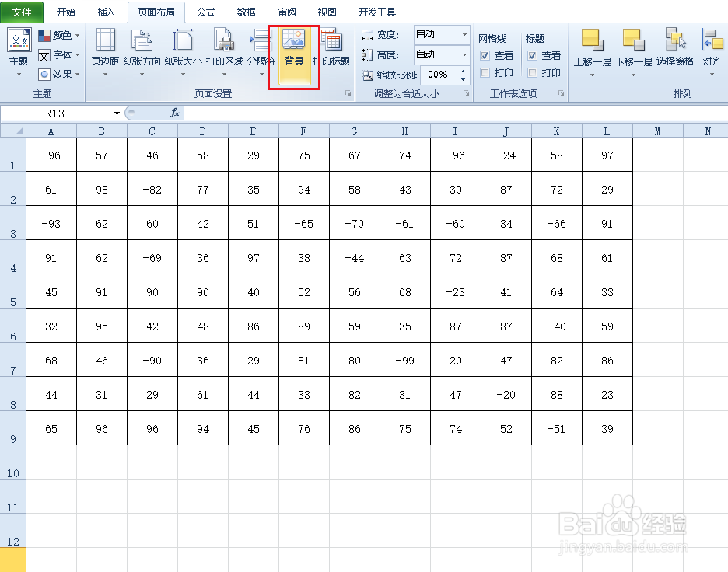Select cell K9 containing -51
Screen dimensions: 728x572
pos(557,428)
